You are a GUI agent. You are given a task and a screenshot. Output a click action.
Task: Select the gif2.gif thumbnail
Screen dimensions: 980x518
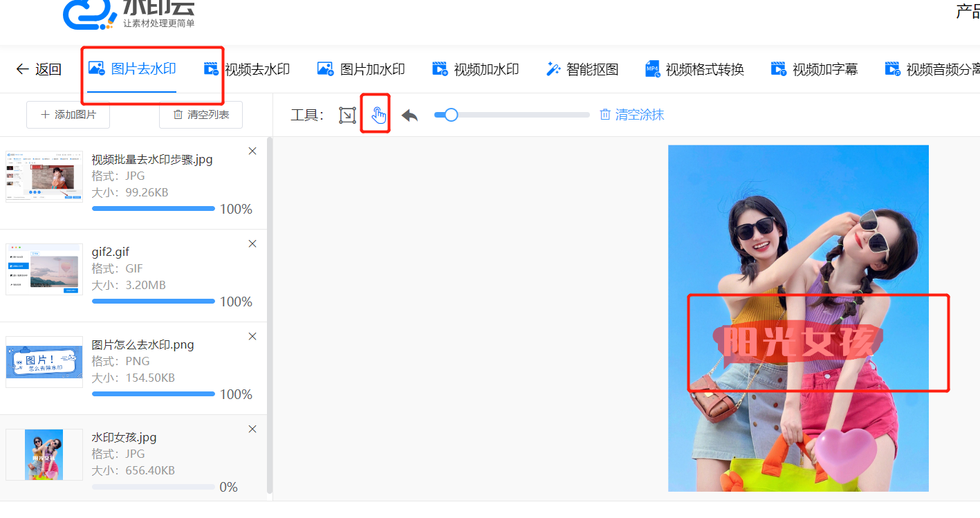pyautogui.click(x=44, y=269)
